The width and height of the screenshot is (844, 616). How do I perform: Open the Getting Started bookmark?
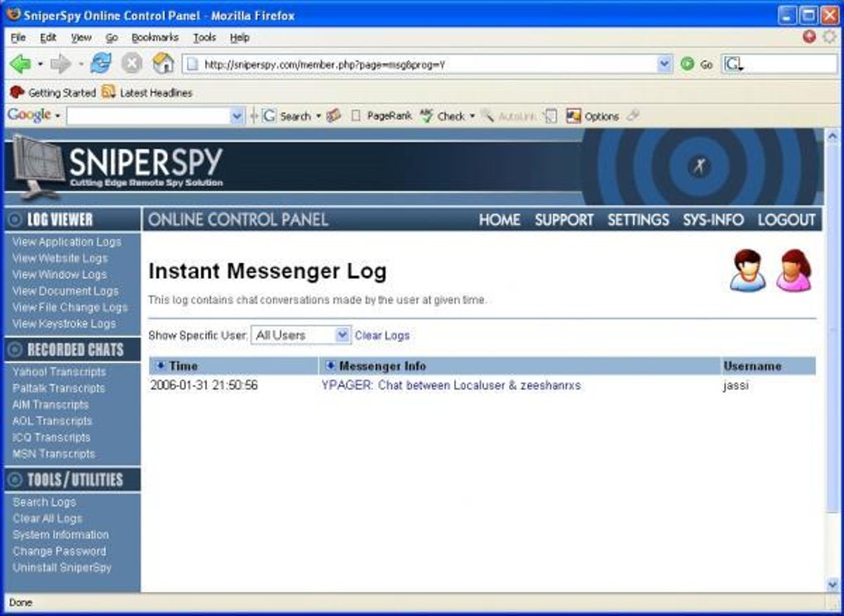[52, 93]
